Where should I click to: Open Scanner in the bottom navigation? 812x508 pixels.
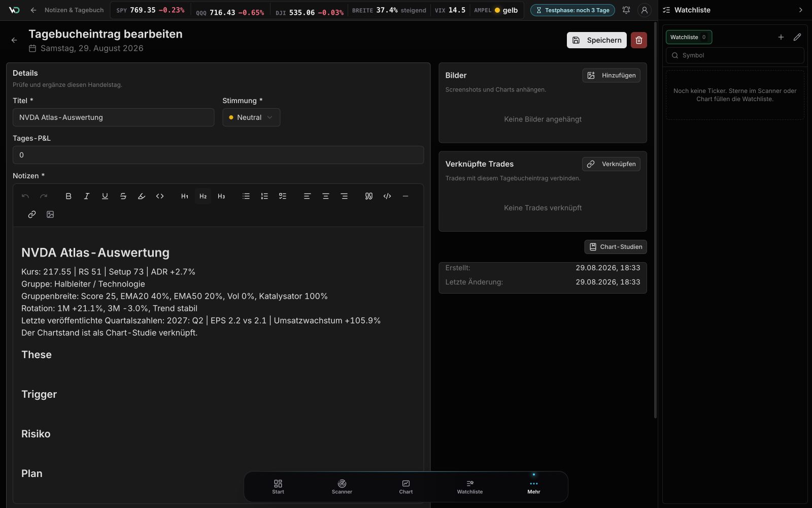coord(342,487)
